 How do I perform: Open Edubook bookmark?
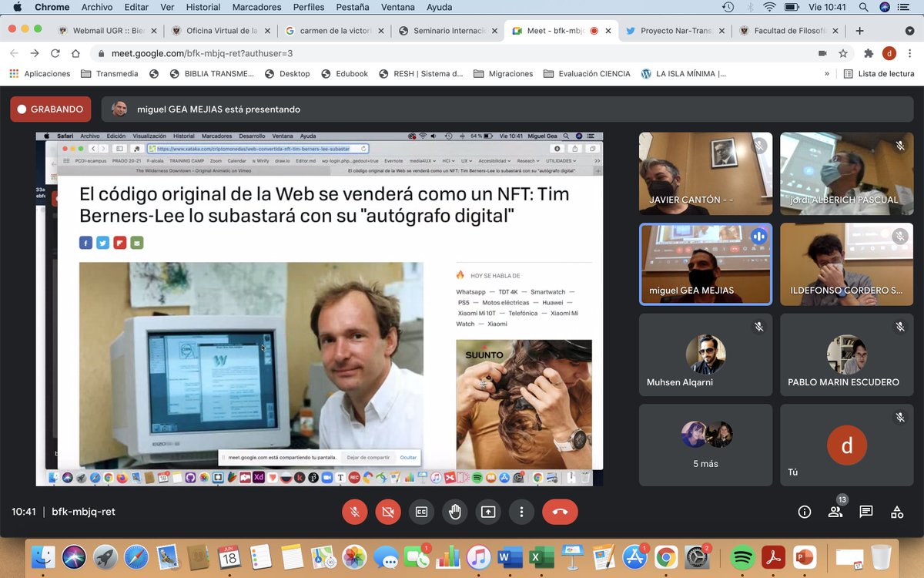tap(345, 74)
